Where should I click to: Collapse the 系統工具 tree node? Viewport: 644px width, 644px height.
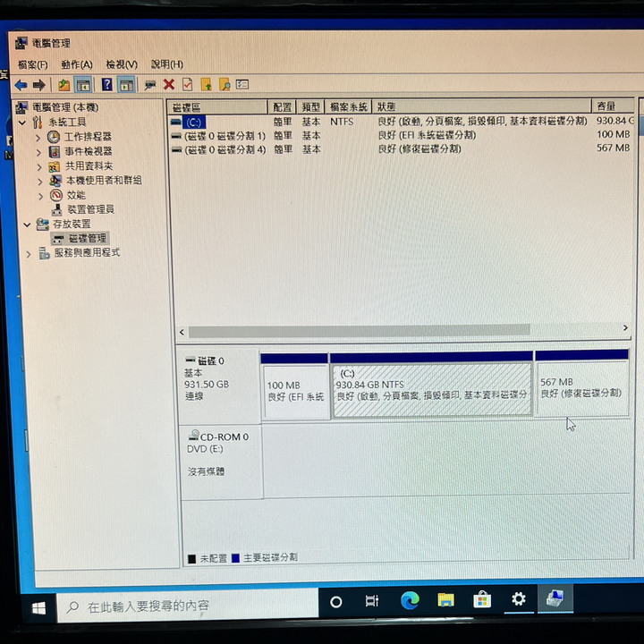pos(22,123)
